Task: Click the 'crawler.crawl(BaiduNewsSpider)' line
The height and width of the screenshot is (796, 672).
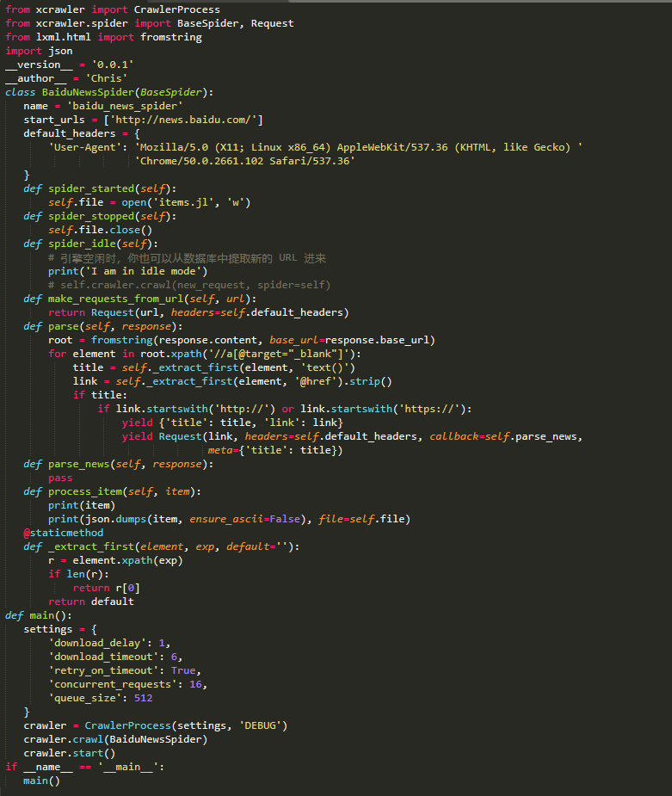Action: 115,739
